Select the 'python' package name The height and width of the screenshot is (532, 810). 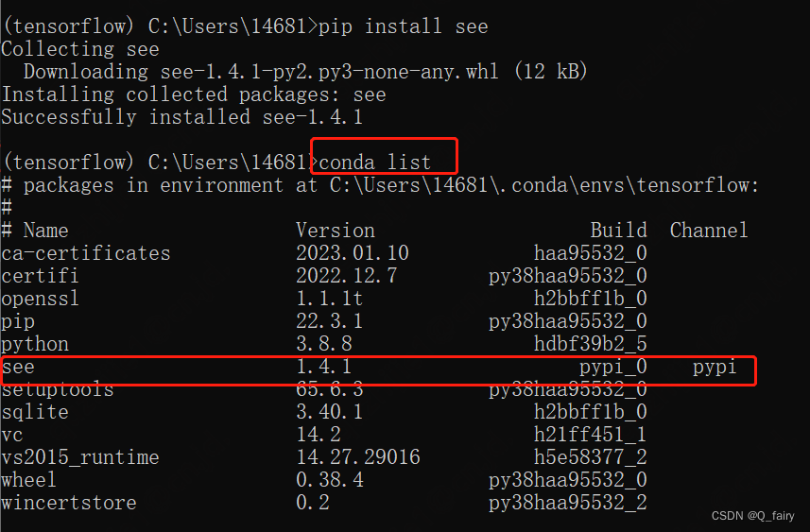tap(35, 345)
